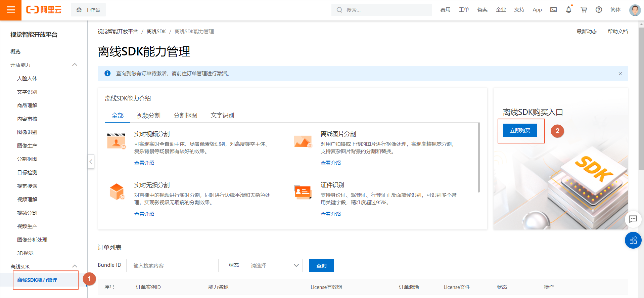This screenshot has width=644, height=298.
Task: View intro link for 实时无损分割
Action: (144, 214)
